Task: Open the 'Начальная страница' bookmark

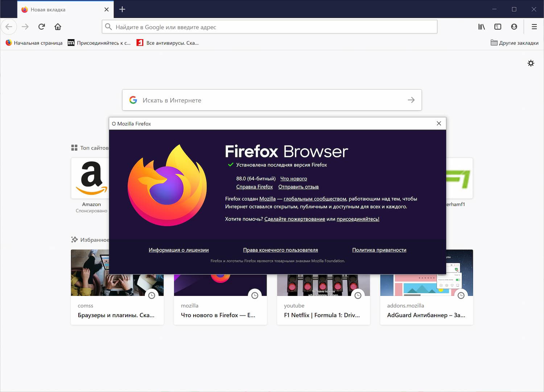Action: pos(34,43)
